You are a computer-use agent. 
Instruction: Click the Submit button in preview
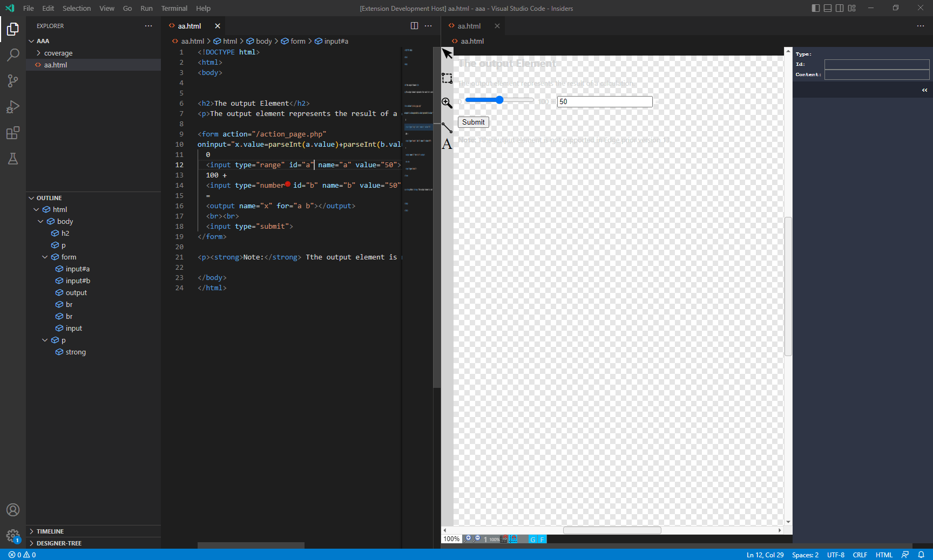pos(474,122)
